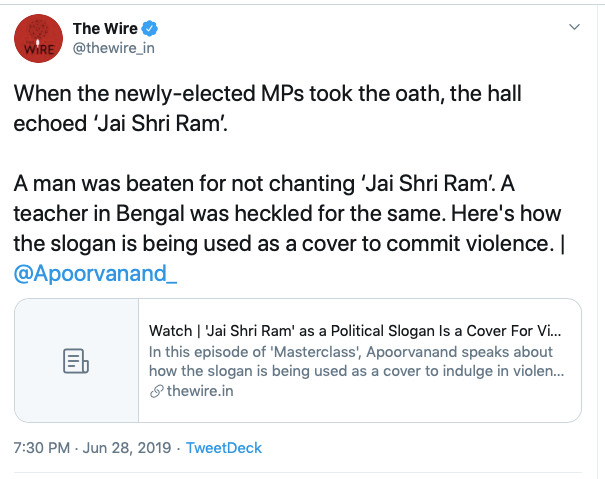The height and width of the screenshot is (479, 605).
Task: Click the chain link icon beside thewire.in
Action: click(x=155, y=391)
